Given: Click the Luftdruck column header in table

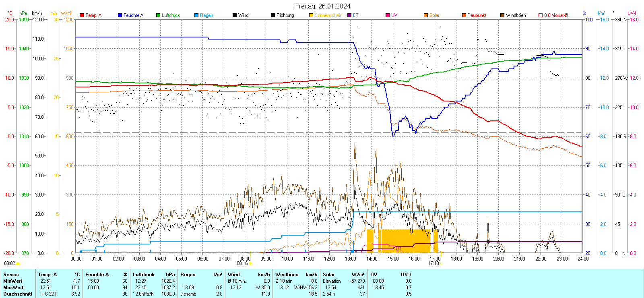Looking at the screenshot, I should (x=144, y=275).
